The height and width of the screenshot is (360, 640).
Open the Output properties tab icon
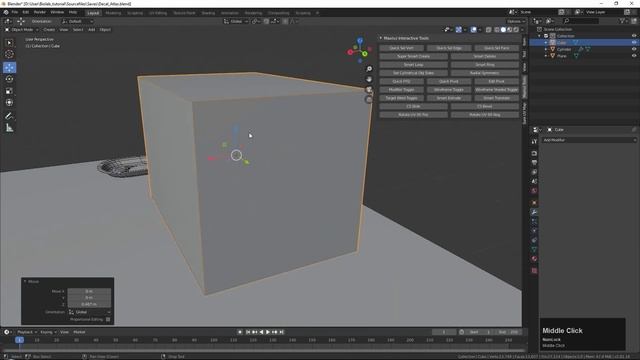[534, 162]
